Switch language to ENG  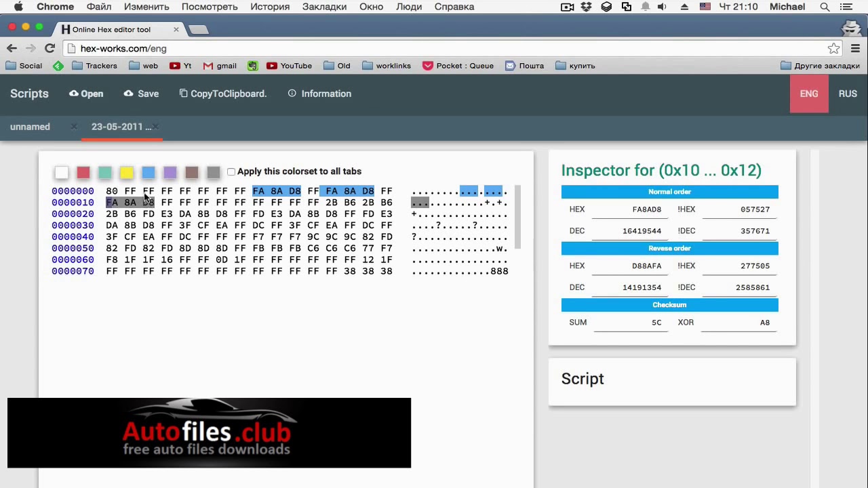coord(809,94)
